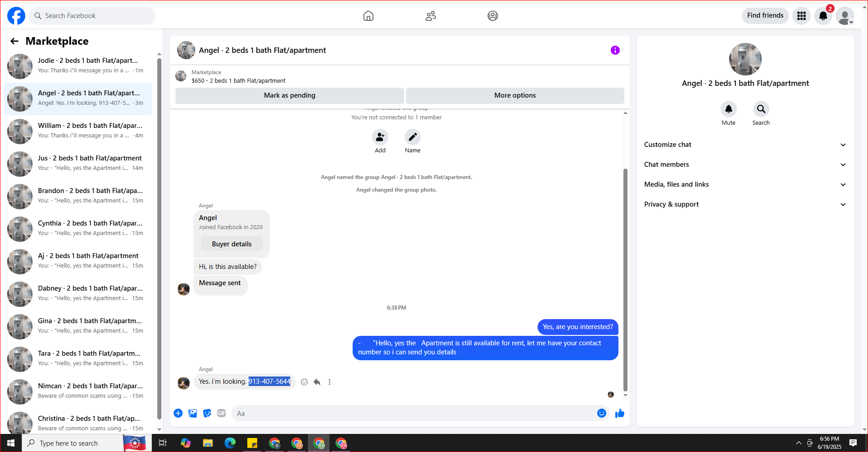Open Christina's apartment conversation

tap(78, 421)
